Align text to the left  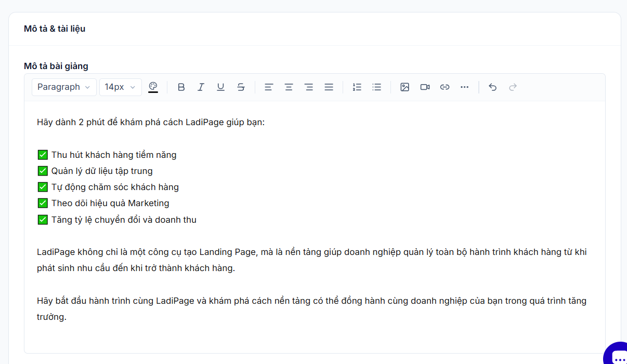pos(269,87)
